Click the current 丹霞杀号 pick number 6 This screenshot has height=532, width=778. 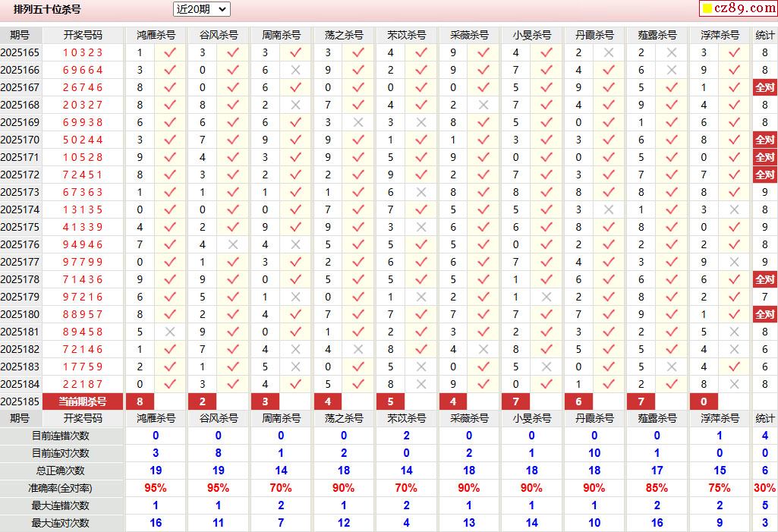578,401
